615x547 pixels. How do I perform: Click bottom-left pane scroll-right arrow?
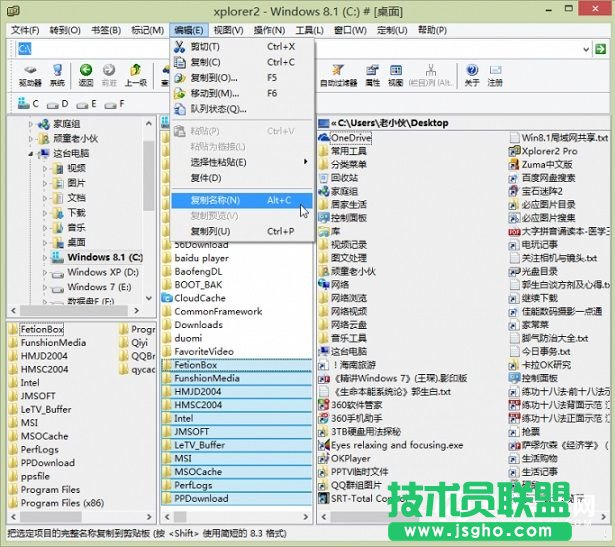click(149, 516)
